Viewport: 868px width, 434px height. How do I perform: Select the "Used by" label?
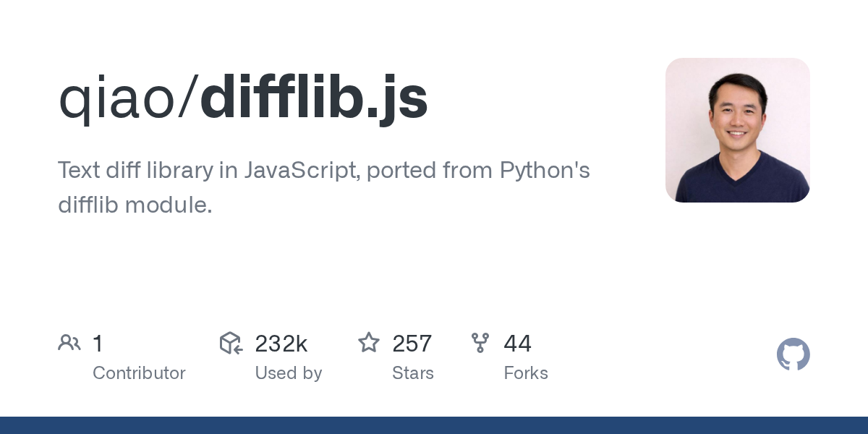(288, 373)
